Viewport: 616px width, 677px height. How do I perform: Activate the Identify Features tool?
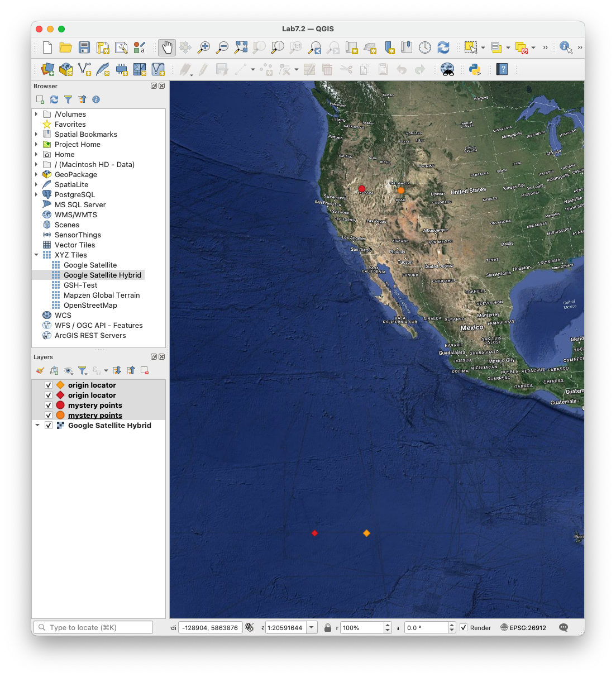[566, 47]
